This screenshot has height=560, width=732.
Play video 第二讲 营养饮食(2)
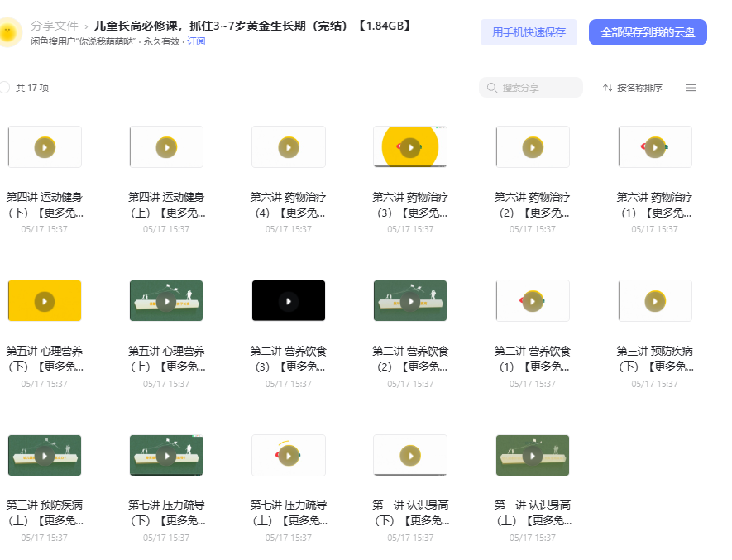click(410, 301)
